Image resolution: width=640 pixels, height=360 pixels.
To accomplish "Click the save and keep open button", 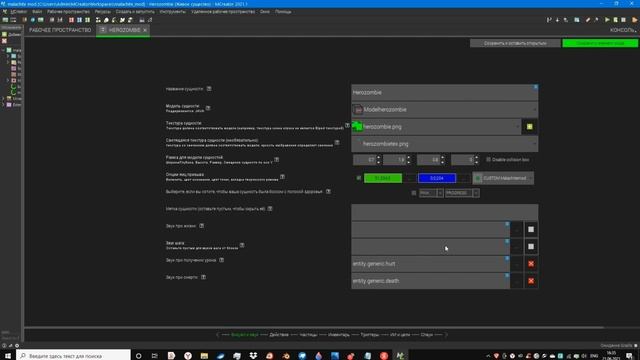I will click(515, 43).
